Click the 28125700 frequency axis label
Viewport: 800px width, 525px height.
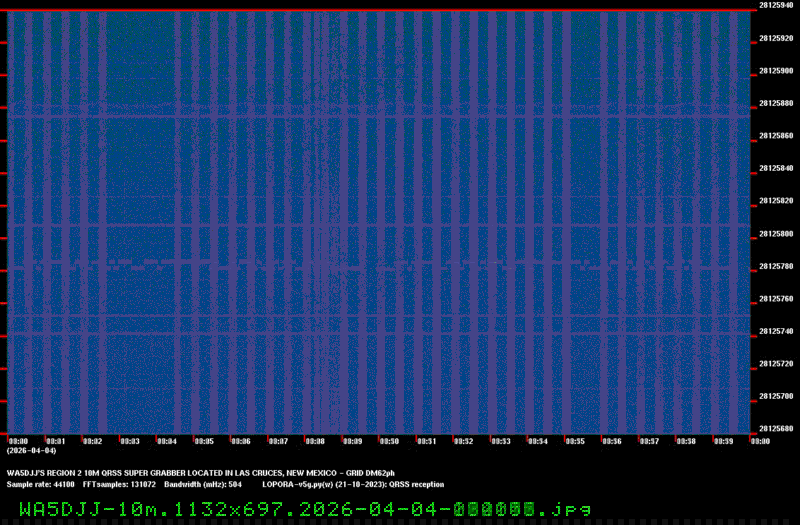coord(776,396)
